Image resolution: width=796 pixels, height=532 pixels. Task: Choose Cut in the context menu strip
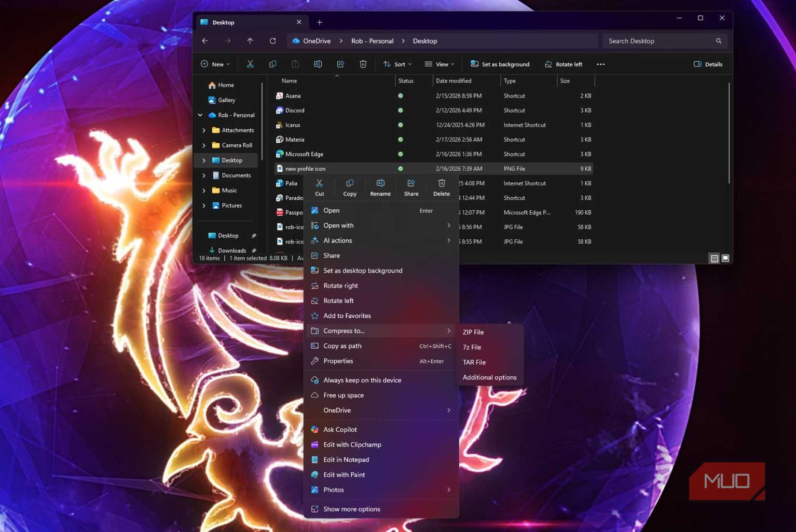[319, 188]
